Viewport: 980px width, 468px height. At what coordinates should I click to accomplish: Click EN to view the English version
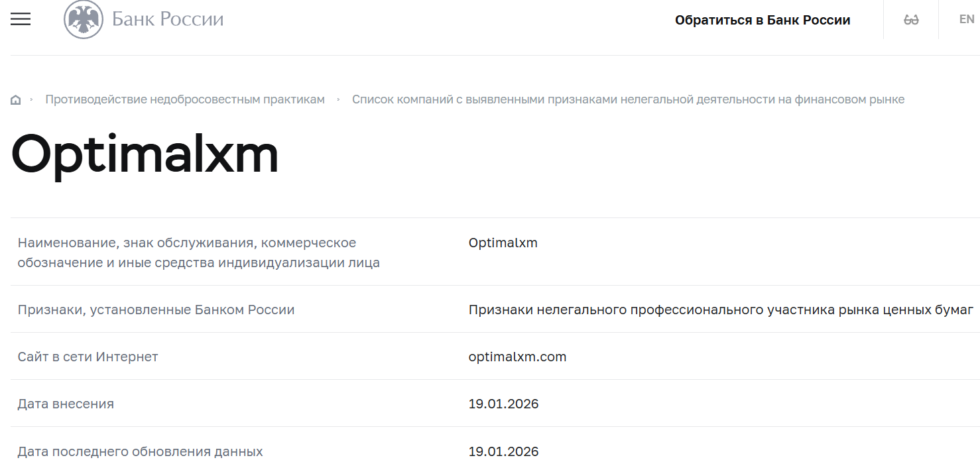(966, 19)
